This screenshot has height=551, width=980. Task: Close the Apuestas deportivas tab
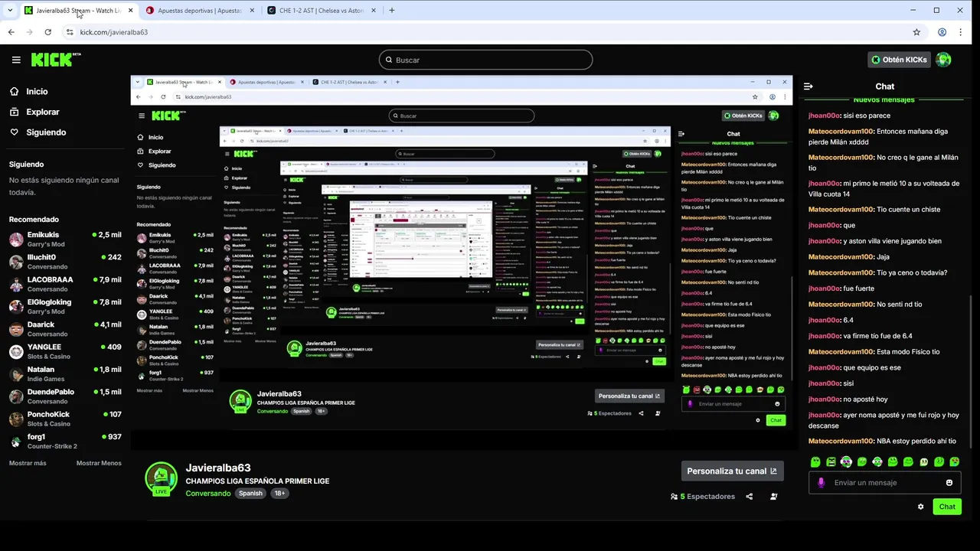click(x=253, y=11)
